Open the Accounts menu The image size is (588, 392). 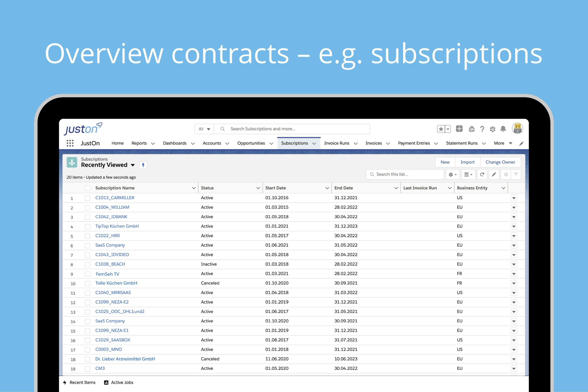212,143
